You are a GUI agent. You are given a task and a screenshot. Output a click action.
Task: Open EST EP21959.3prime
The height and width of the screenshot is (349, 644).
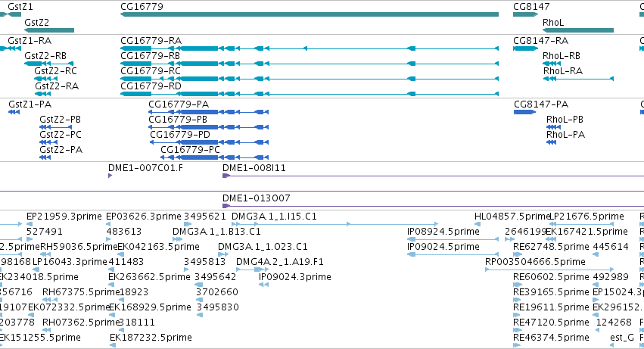click(64, 217)
